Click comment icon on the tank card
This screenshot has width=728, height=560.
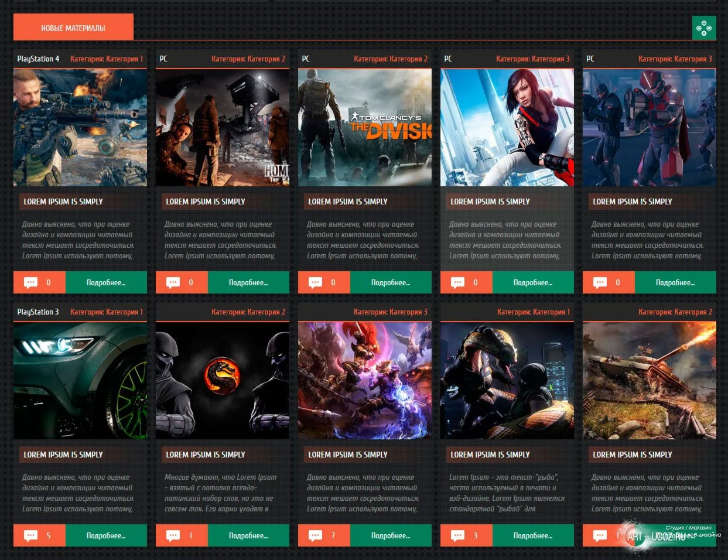(600, 536)
